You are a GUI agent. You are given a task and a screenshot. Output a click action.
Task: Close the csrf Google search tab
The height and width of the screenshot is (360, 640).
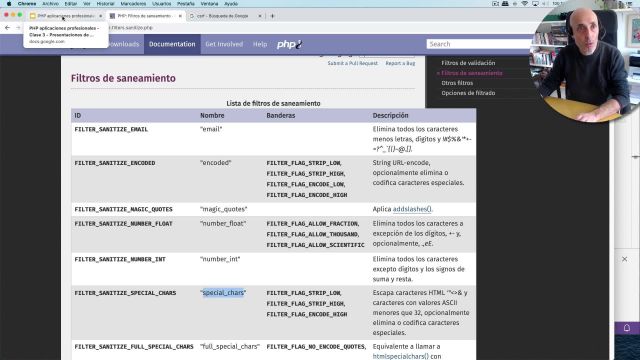(x=260, y=16)
